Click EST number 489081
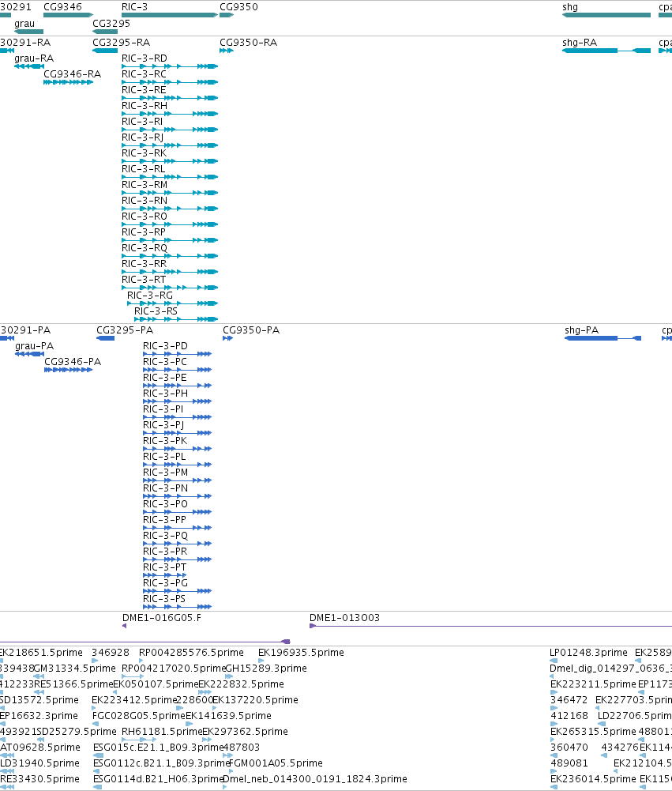 coord(569,763)
